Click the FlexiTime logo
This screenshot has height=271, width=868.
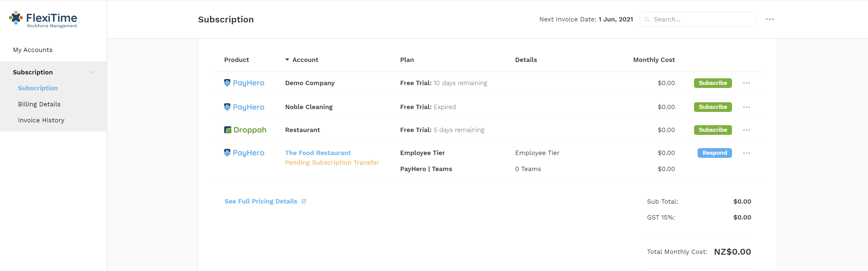click(x=43, y=20)
